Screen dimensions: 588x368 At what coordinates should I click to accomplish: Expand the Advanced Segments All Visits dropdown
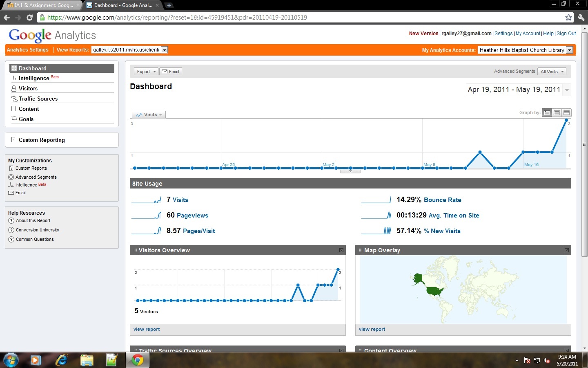click(552, 72)
